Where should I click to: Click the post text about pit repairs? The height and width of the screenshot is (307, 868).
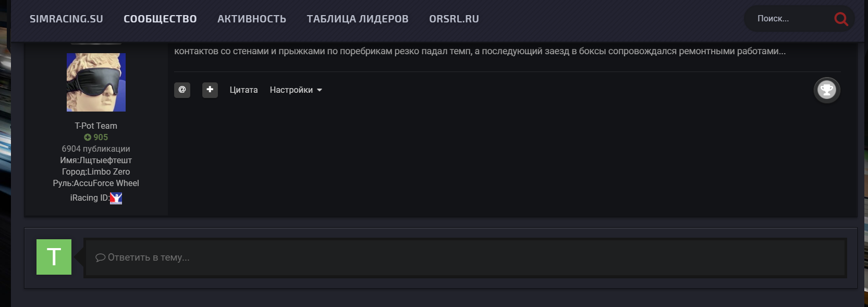click(x=480, y=51)
